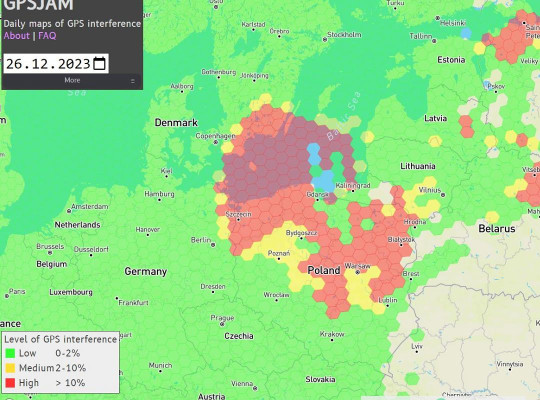
Task: Open the calendar date picker icon
Action: (x=99, y=64)
